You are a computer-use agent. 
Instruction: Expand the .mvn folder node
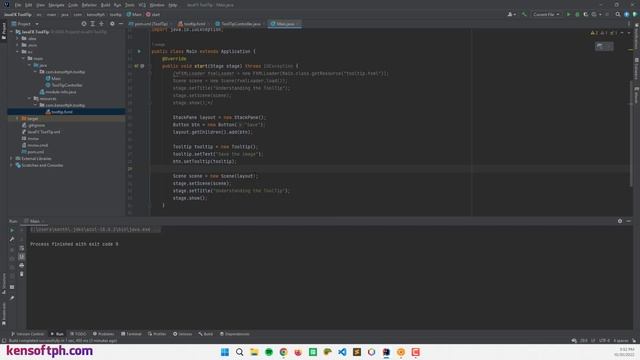18,45
